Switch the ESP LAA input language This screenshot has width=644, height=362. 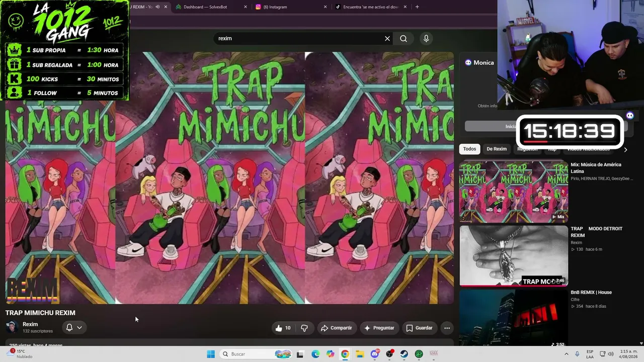[x=590, y=354]
